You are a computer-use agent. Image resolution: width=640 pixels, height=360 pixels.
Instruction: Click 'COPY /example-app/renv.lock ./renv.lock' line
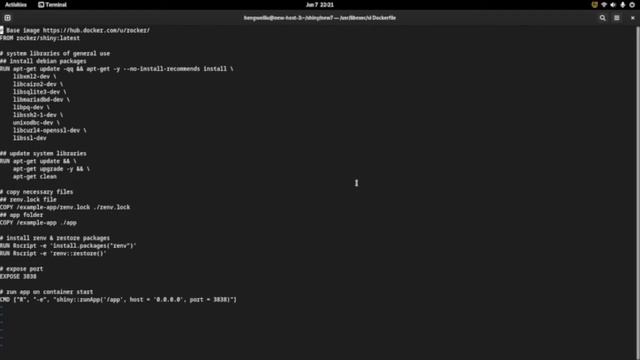65,207
